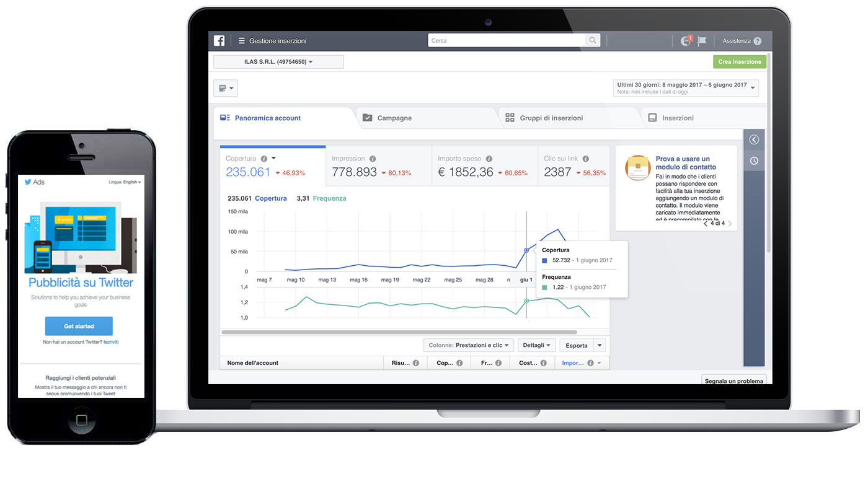Click the info icon next to Copertura
This screenshot has height=479, width=868.
coord(264,159)
